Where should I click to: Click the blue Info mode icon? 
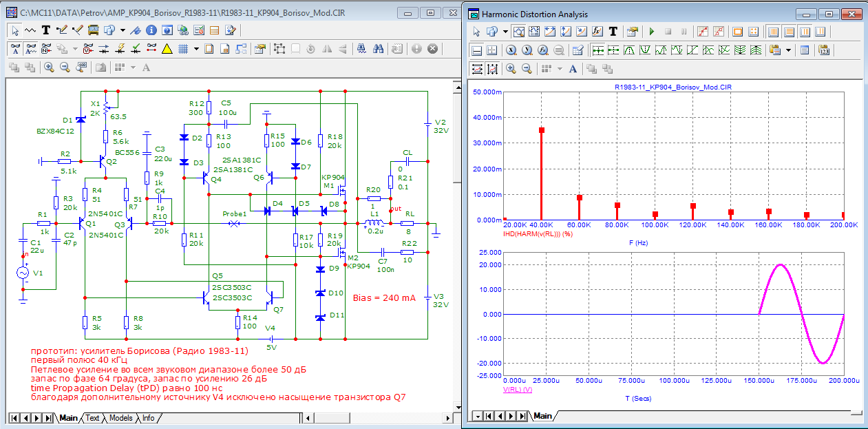pos(151,30)
